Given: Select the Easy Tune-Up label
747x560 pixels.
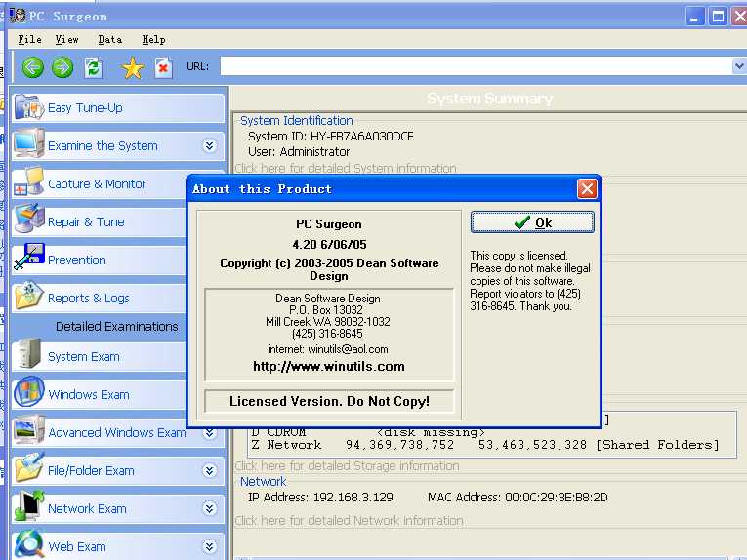Looking at the screenshot, I should pyautogui.click(x=85, y=108).
